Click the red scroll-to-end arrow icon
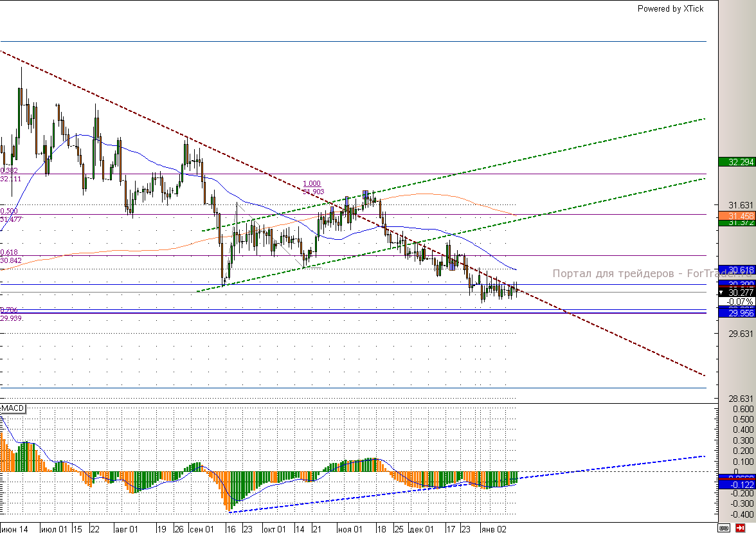756x533 pixels. coord(740,527)
